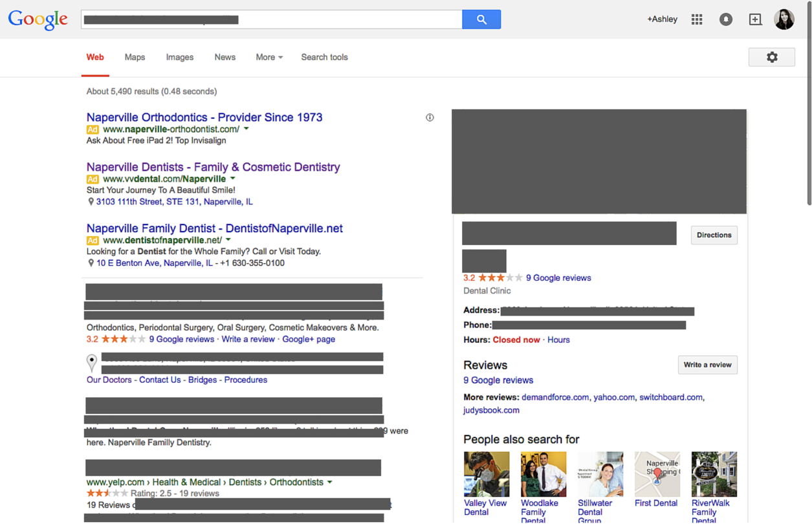Open Search tools
812x524 pixels.
click(324, 57)
